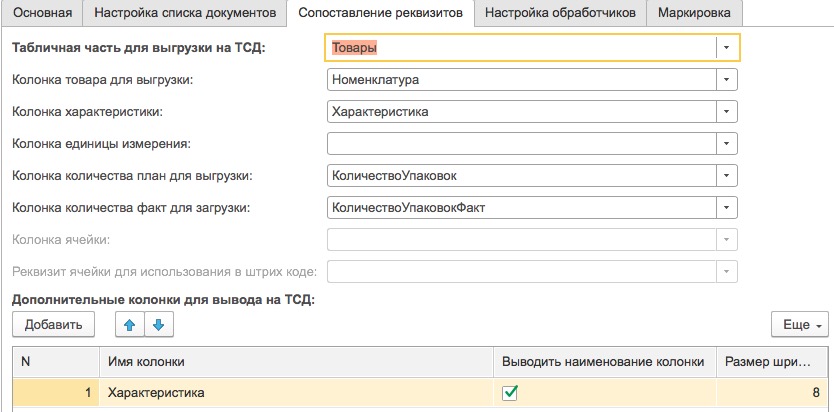This screenshot has height=412, width=834.
Task: Open the Маркировка tab
Action: 694,13
